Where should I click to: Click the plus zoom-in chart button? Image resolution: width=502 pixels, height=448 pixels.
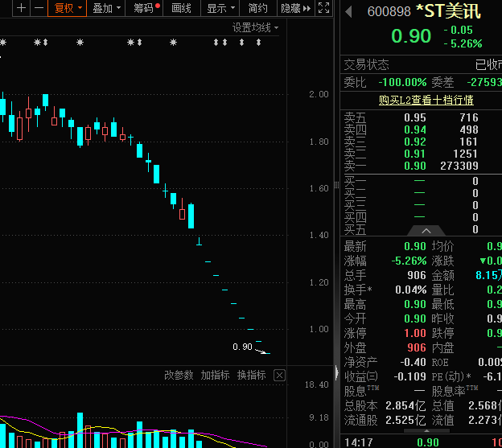(x=22, y=8)
